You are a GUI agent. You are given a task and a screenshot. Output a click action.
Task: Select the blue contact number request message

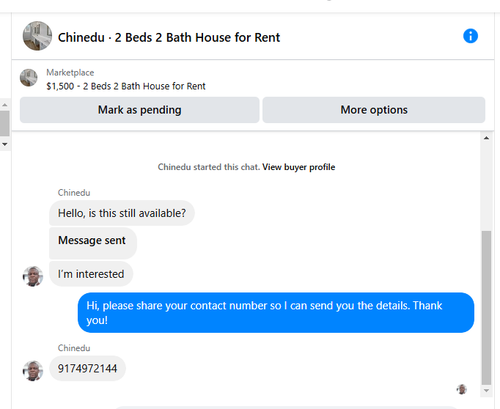click(x=276, y=313)
